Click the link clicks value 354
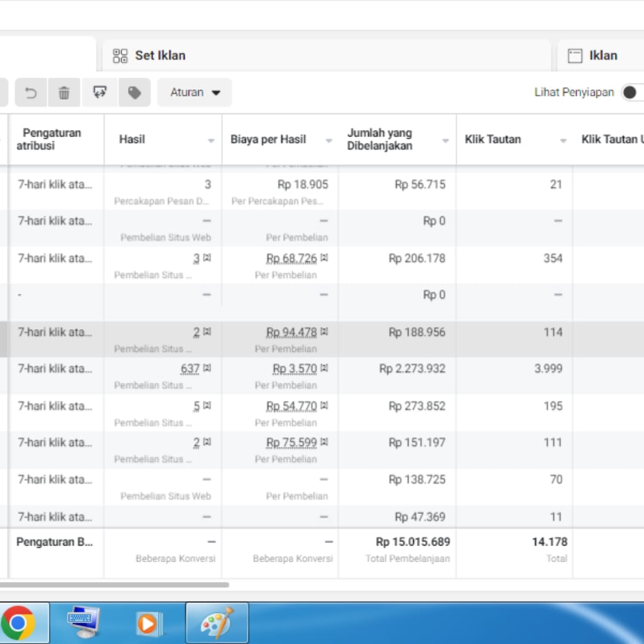The width and height of the screenshot is (644, 644). click(x=553, y=258)
